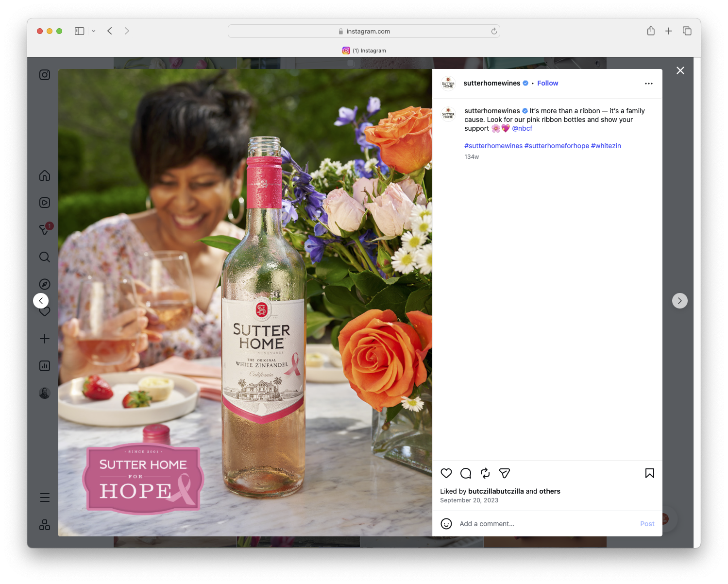The height and width of the screenshot is (584, 728).
Task: Open the Home feed icon
Action: pyautogui.click(x=44, y=175)
